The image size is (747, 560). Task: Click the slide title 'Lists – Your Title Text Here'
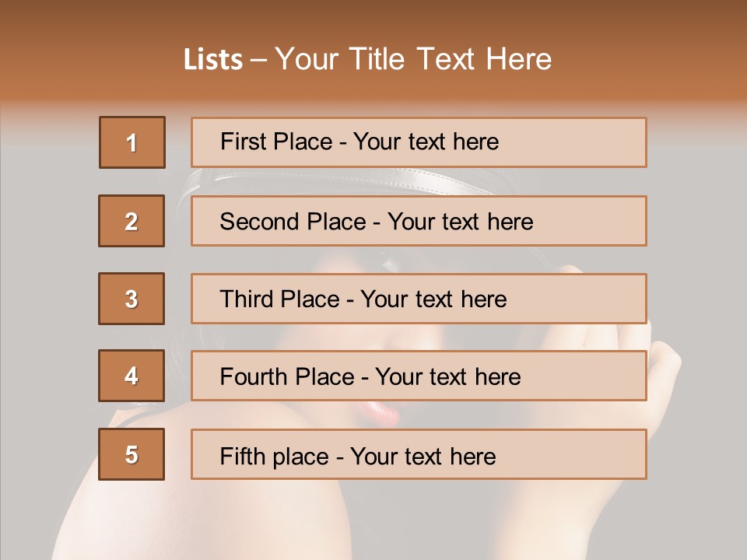coord(367,59)
